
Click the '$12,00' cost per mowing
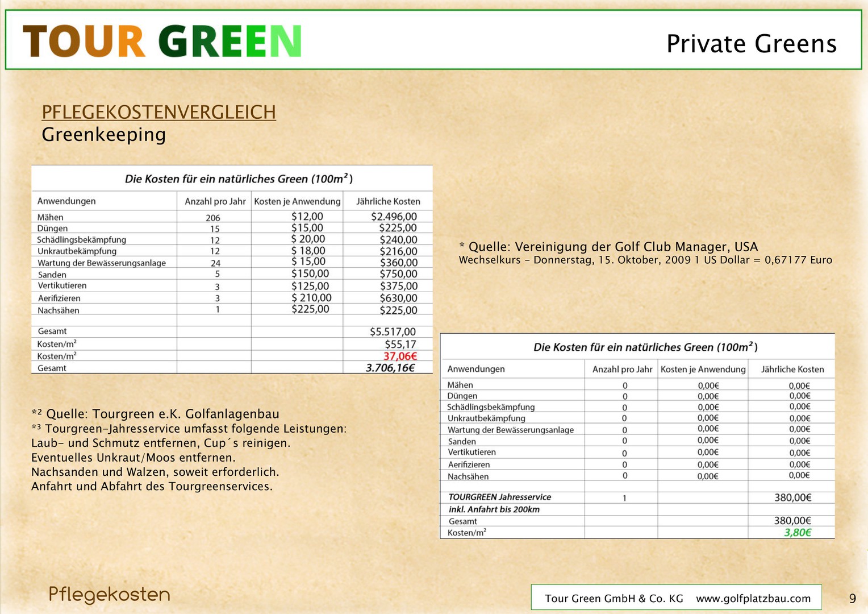click(307, 217)
